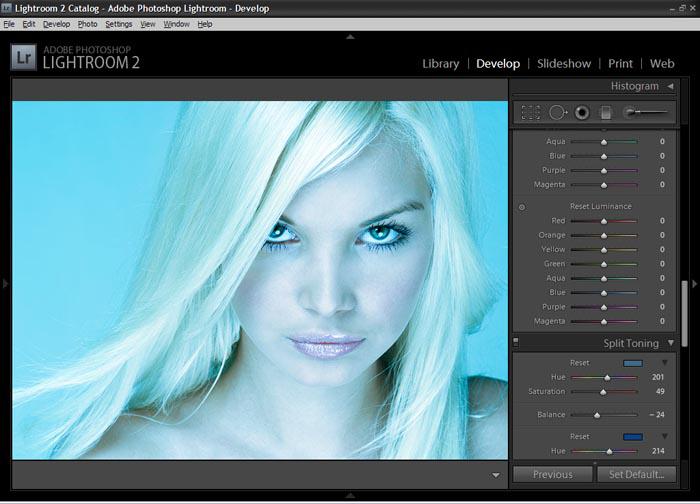Click the blue-toned portrait photo
The width and height of the screenshot is (700, 504).
click(x=260, y=280)
